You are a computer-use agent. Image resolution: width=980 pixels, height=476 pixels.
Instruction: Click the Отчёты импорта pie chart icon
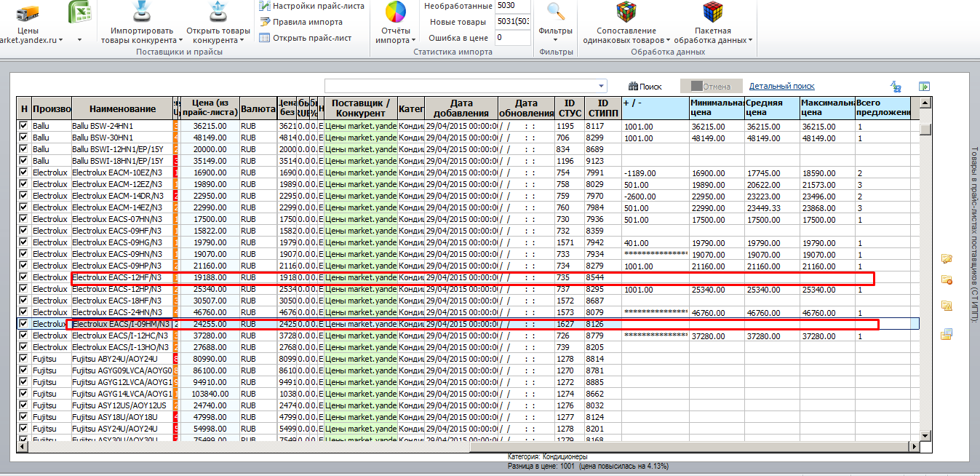396,12
